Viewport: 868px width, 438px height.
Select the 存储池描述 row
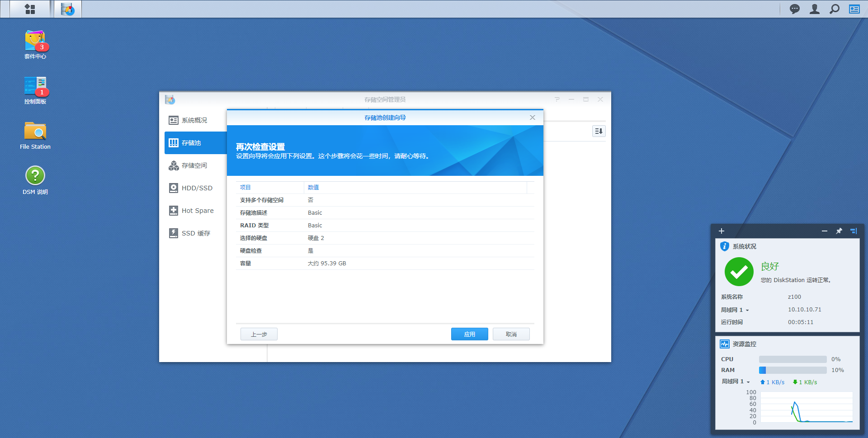(385, 213)
